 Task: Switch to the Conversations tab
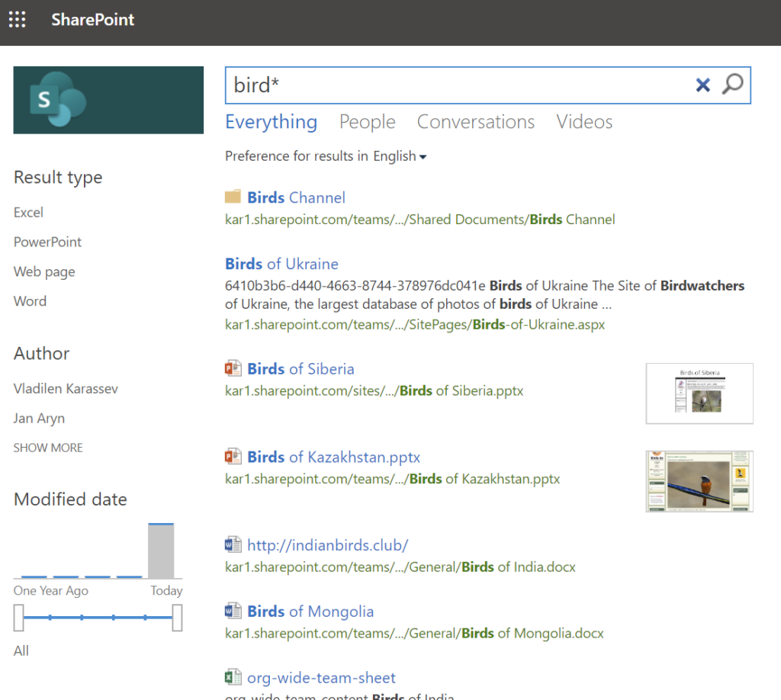coord(476,122)
